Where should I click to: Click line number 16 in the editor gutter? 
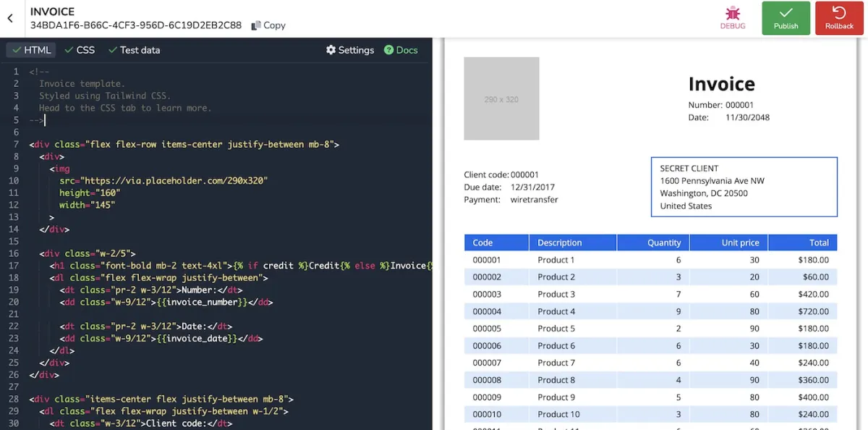pyautogui.click(x=14, y=253)
